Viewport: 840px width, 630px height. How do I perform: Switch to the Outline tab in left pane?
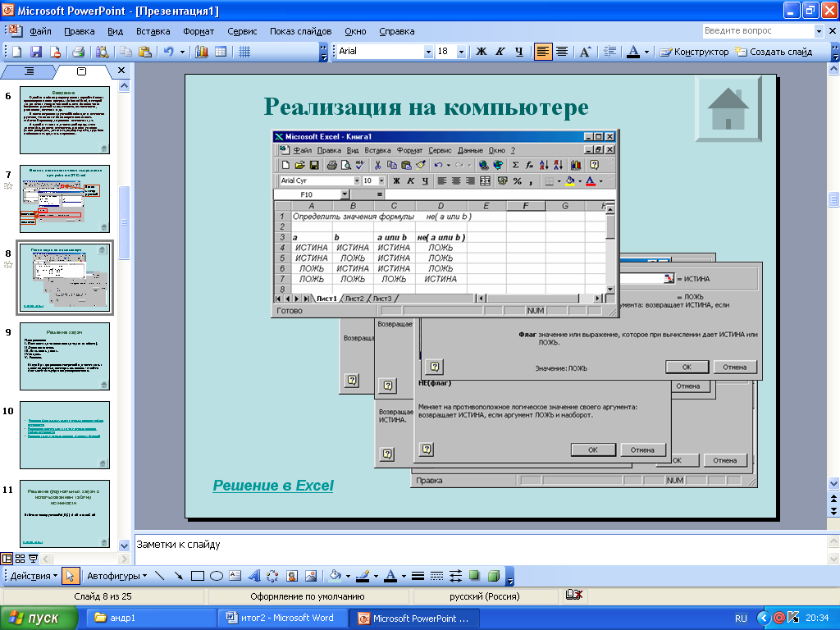click(x=29, y=71)
